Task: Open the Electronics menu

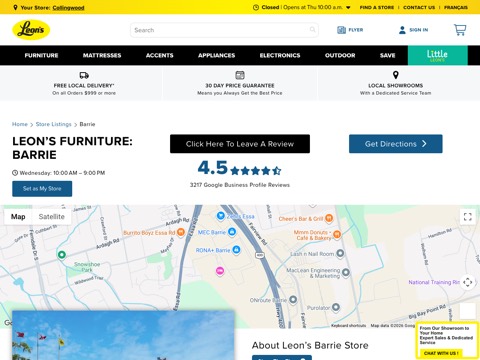Action: [x=280, y=55]
